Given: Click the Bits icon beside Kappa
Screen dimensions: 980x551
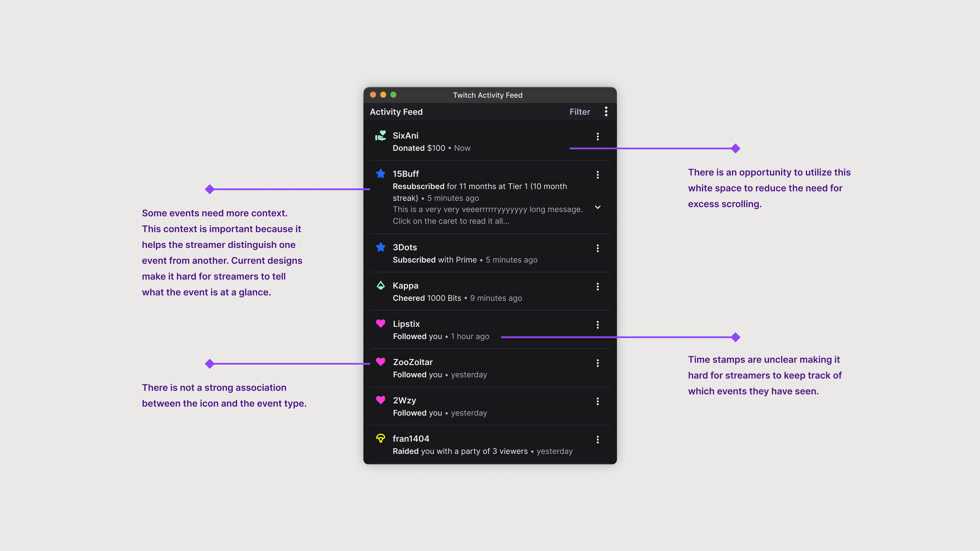Looking at the screenshot, I should 380,286.
